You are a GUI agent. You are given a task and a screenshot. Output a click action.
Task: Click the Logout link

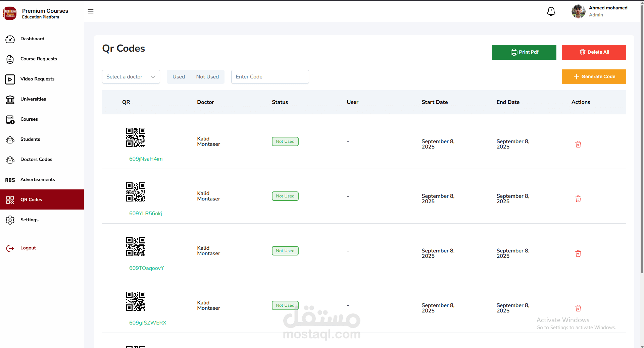(28, 248)
